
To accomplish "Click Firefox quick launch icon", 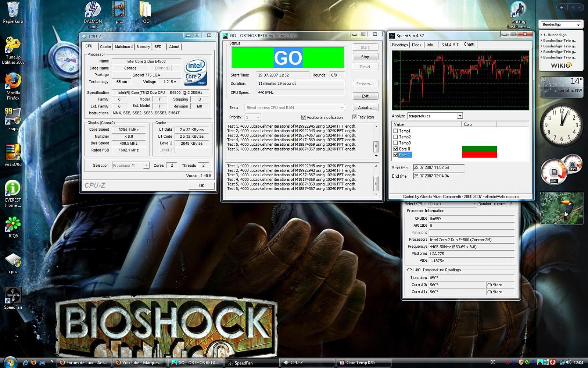I will pos(33,362).
